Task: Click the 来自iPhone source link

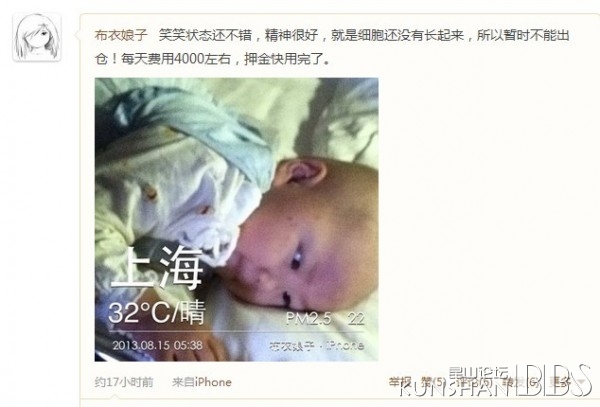Action: 202,382
